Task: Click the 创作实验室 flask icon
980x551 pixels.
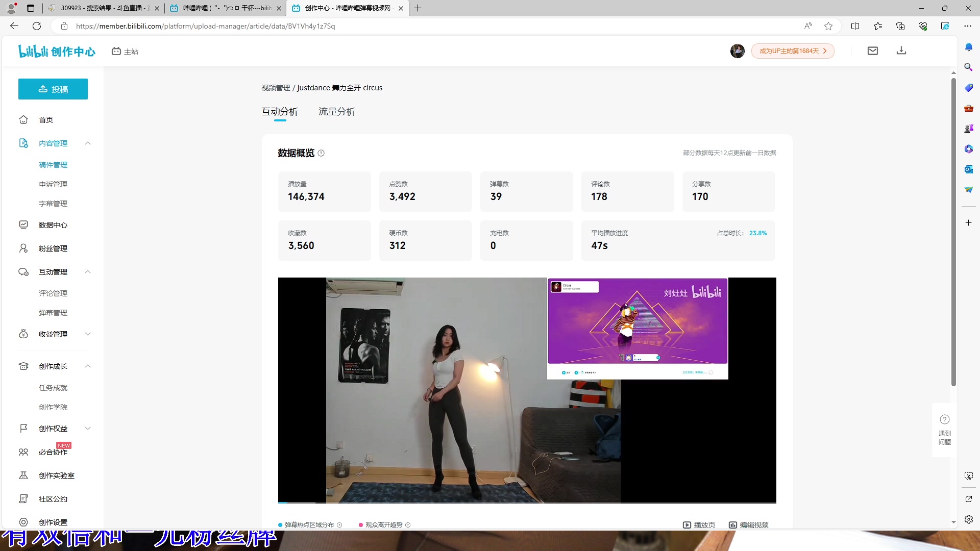Action: tap(23, 475)
